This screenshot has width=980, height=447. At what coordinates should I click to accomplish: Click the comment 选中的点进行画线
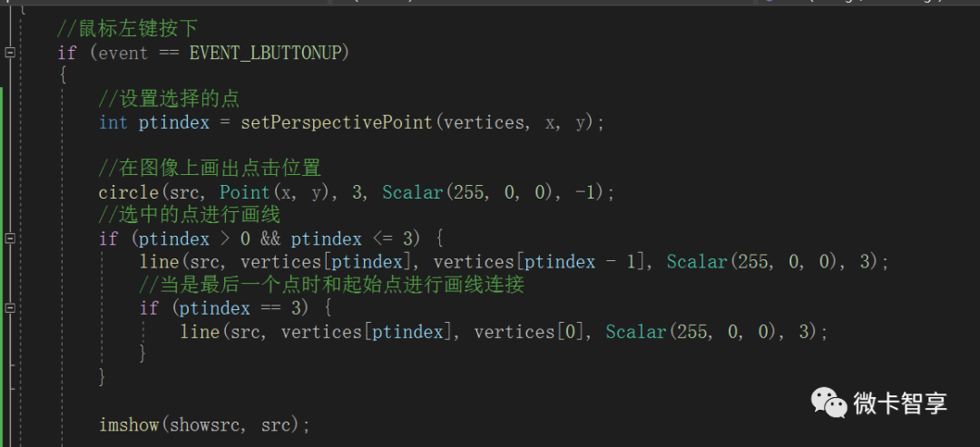click(x=190, y=215)
